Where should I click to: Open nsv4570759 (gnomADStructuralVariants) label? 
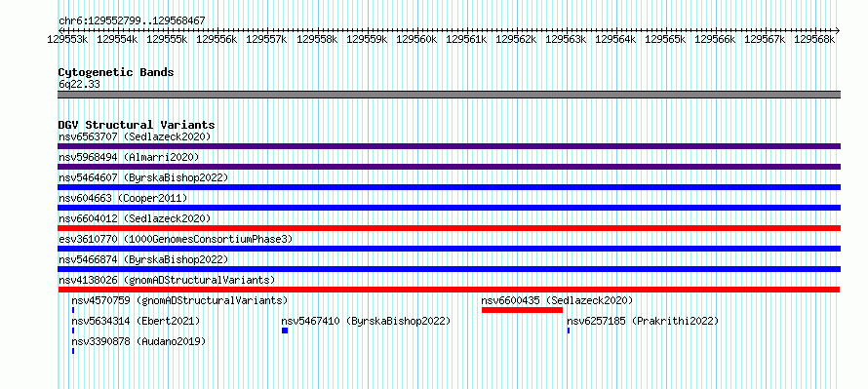[179, 300]
